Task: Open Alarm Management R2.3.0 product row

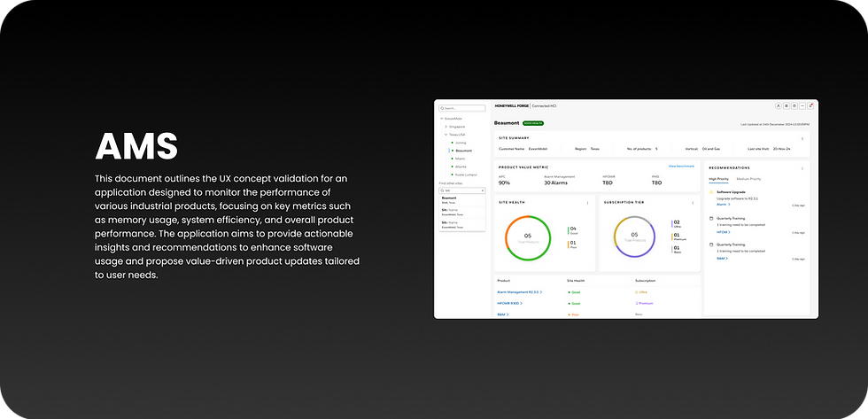Action: point(520,291)
